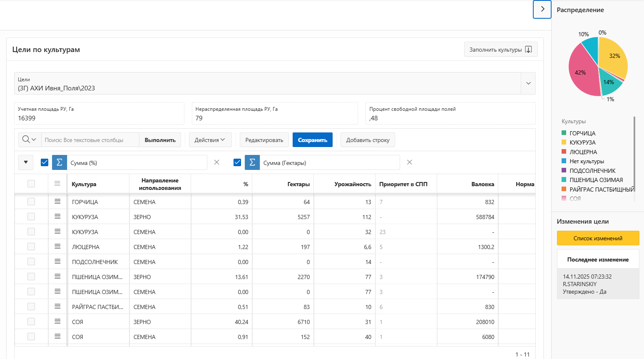644x359 pixels.
Task: Uncheck the Сумма (Гектары) aggregate checkbox
Action: pos(237,162)
